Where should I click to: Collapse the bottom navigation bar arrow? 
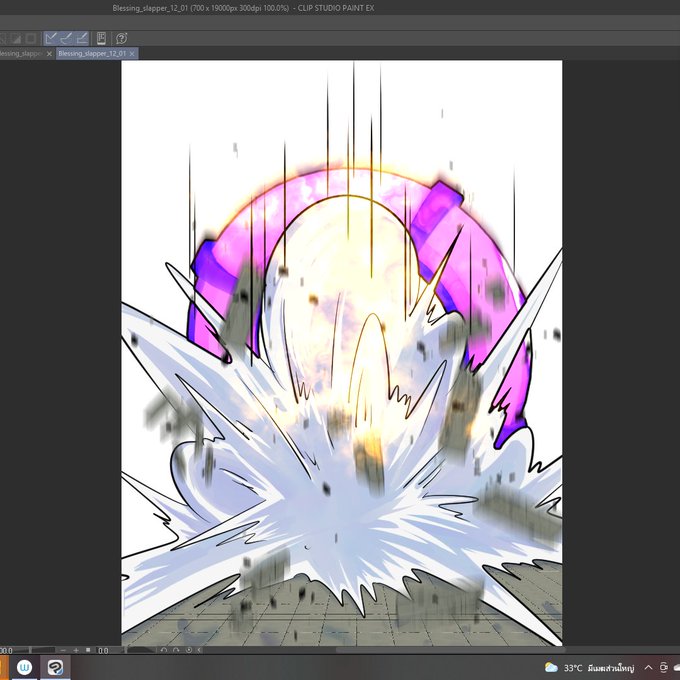pos(199,650)
